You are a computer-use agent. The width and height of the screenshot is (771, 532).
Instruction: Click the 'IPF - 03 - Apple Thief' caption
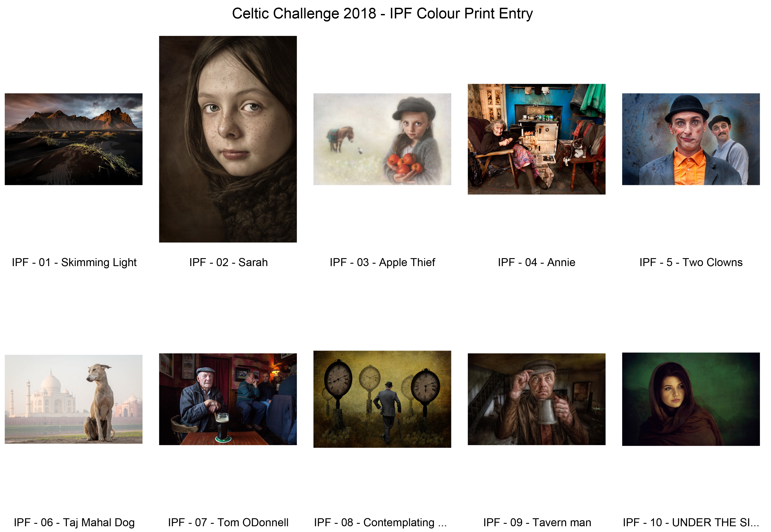coord(382,263)
